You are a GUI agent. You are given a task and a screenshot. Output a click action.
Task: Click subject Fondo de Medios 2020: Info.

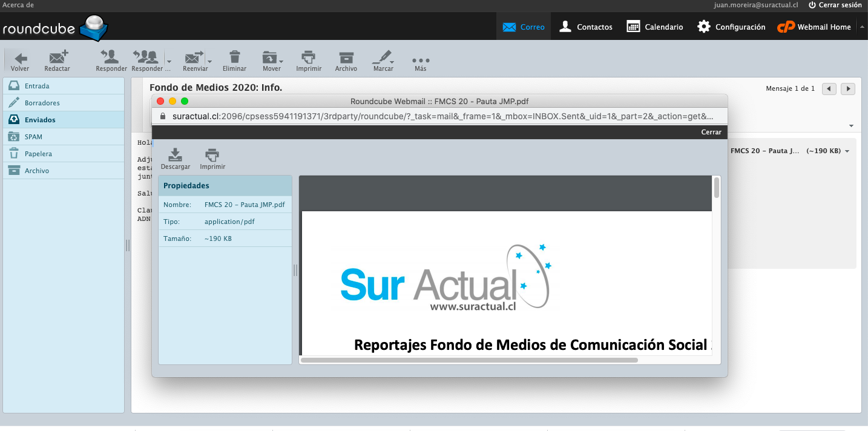[216, 88]
